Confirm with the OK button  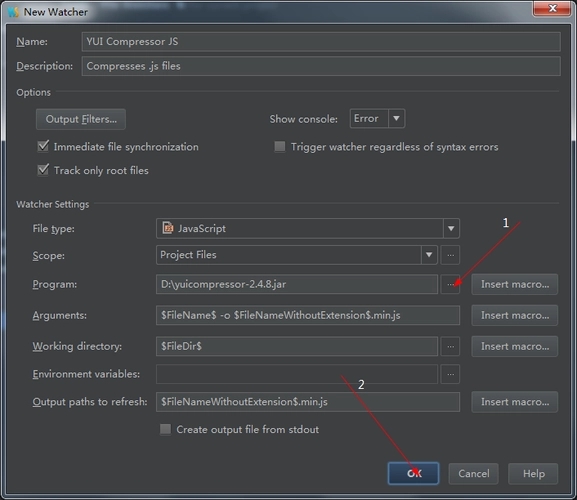click(x=413, y=473)
